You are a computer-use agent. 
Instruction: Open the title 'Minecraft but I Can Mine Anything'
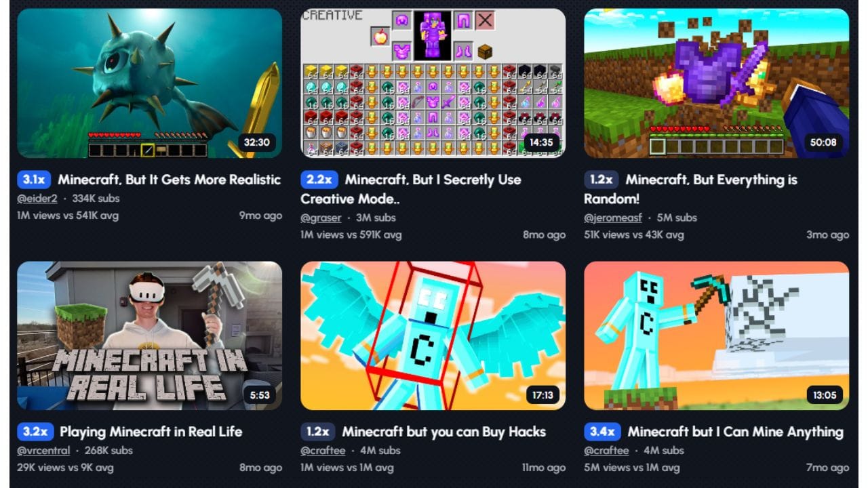coord(735,432)
